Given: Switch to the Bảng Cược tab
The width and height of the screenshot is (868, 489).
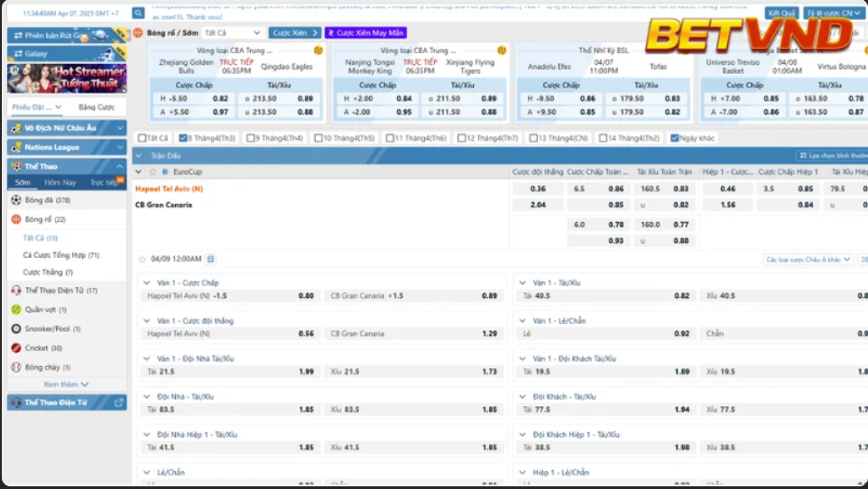Looking at the screenshot, I should coord(96,106).
